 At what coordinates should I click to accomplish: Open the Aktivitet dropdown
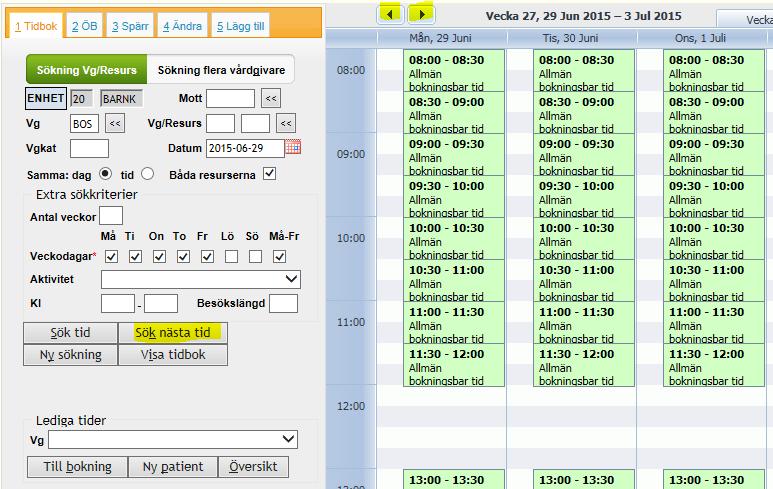point(201,279)
